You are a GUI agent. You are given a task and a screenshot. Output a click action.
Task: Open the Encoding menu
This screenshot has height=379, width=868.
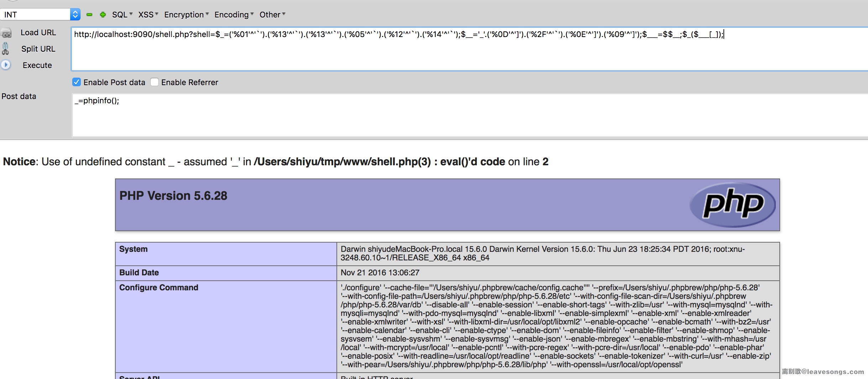pos(234,15)
